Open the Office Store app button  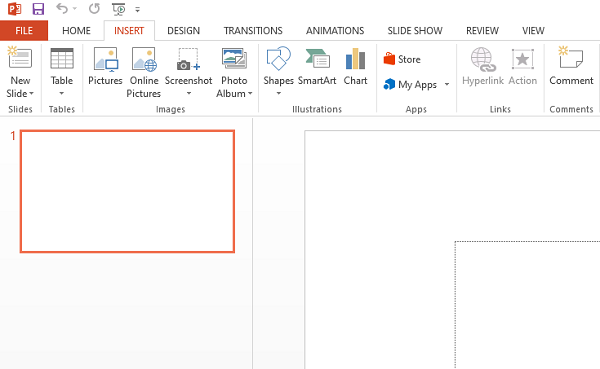tap(402, 59)
